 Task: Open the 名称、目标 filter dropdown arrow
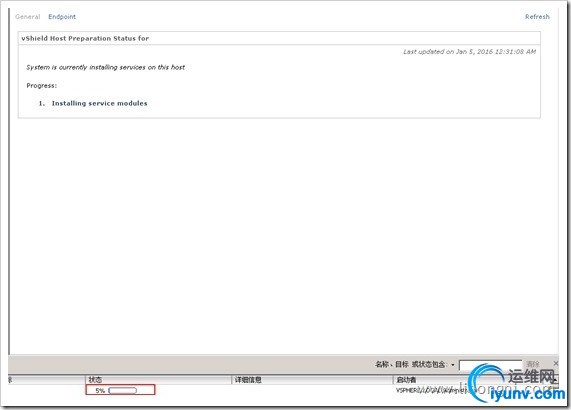453,364
